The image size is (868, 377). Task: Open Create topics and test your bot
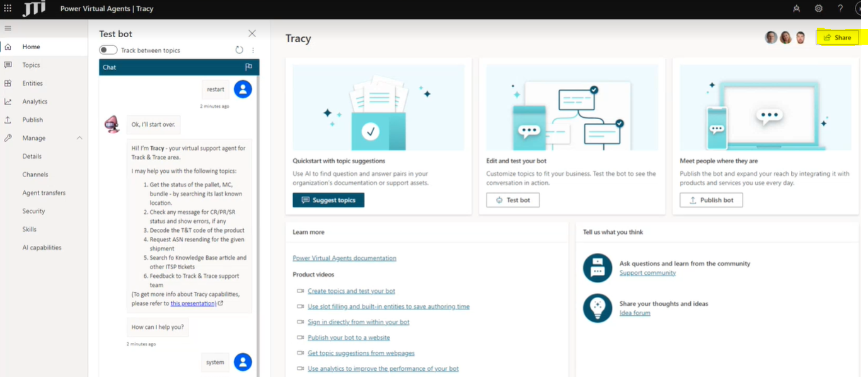[351, 291]
